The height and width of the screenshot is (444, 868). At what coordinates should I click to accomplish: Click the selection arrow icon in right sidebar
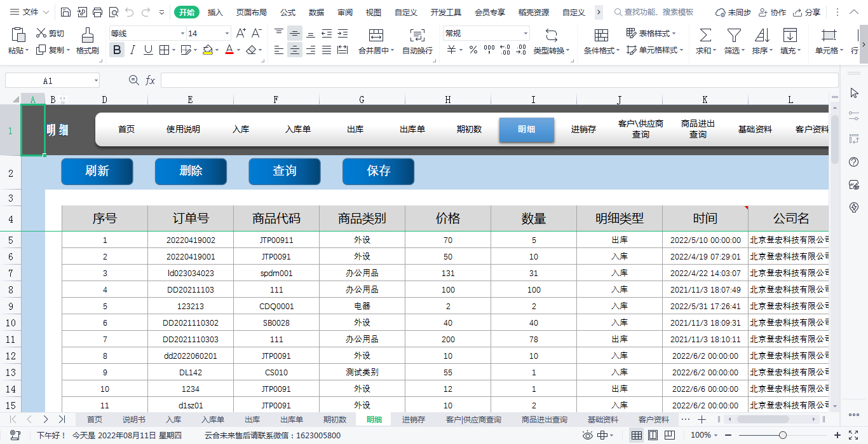pyautogui.click(x=854, y=94)
